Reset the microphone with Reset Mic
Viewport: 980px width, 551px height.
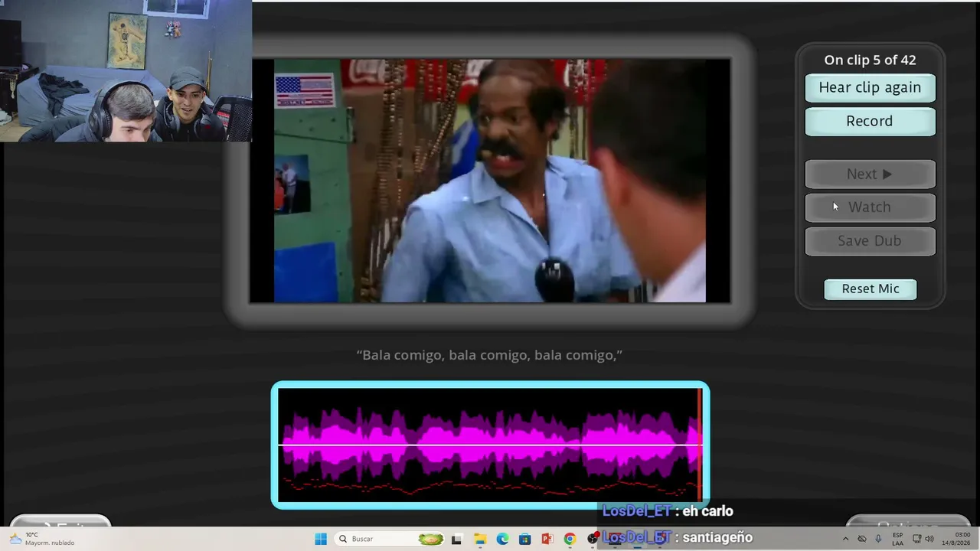(871, 289)
